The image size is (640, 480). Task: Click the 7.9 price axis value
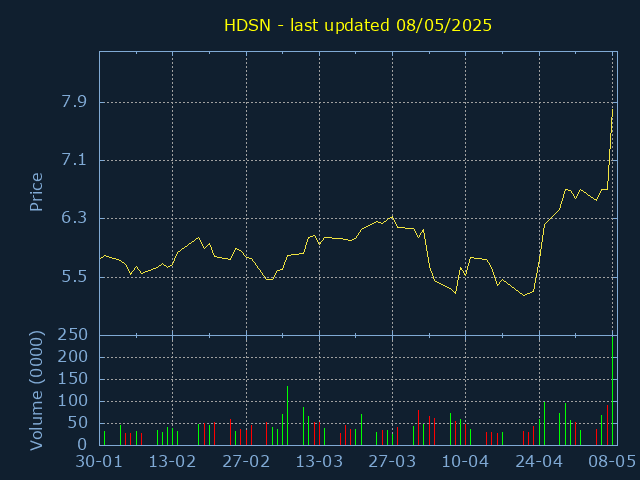[x=74, y=102]
